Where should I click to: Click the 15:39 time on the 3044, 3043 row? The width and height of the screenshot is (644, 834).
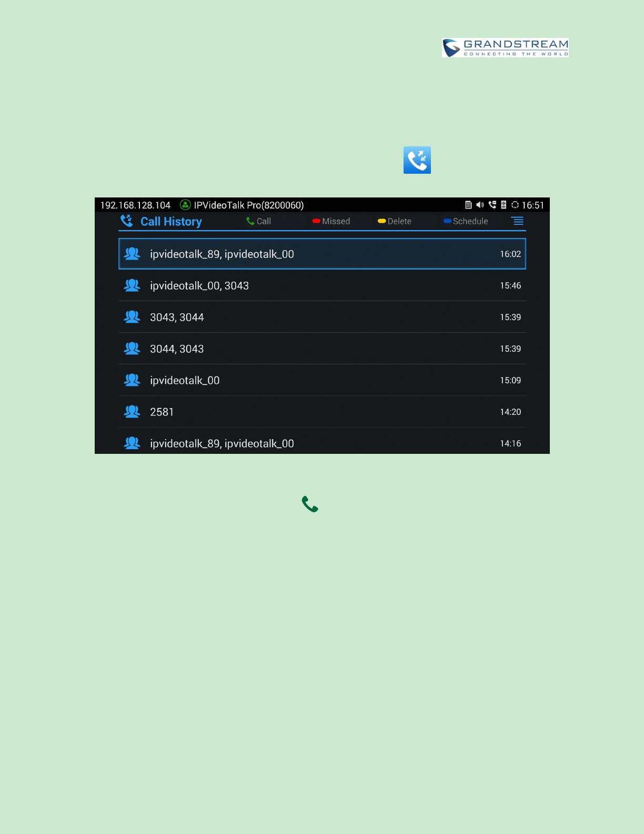[510, 349]
